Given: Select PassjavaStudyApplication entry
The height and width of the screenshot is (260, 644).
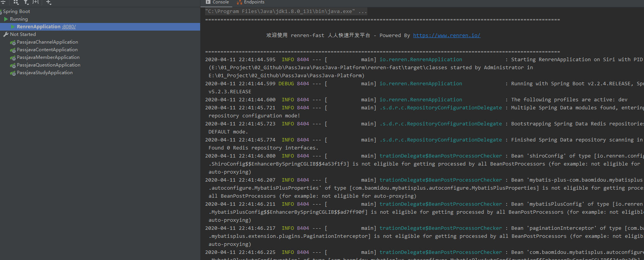Looking at the screenshot, I should 44,73.
